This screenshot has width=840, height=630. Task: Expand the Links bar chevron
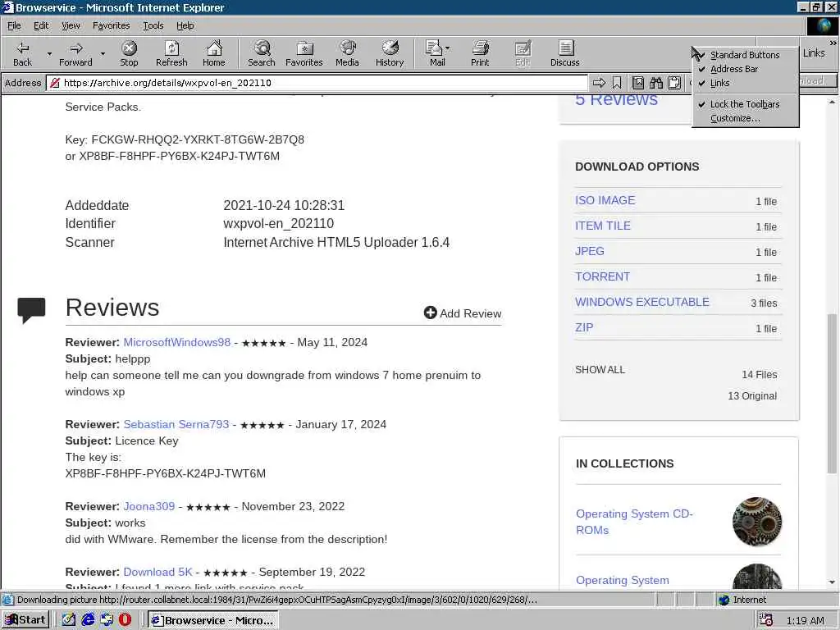point(833,43)
